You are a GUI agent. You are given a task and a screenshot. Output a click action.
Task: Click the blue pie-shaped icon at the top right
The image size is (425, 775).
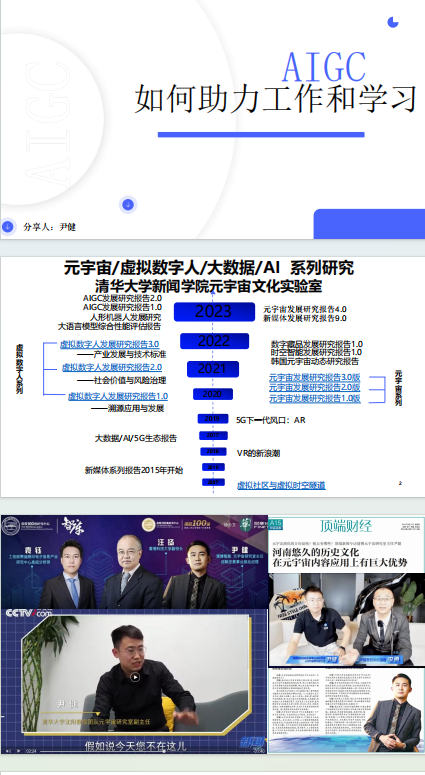click(393, 22)
